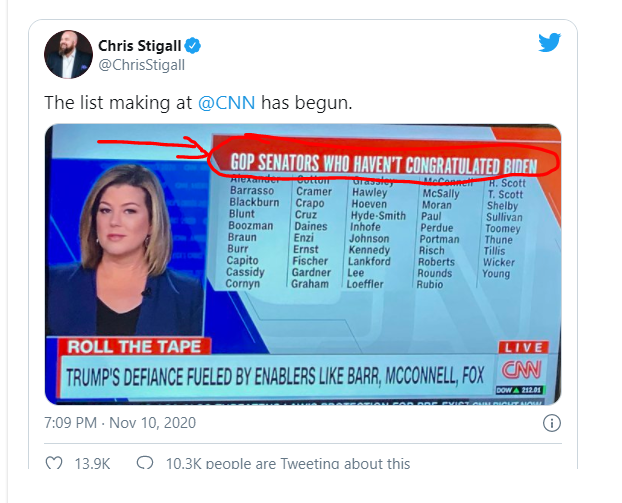
Task: Click the Chris Stigall display name
Action: point(141,46)
